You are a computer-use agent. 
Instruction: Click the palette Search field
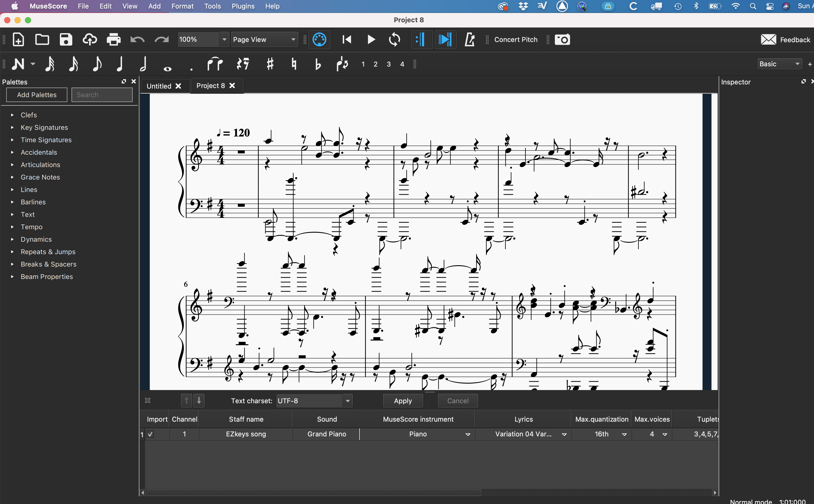[x=102, y=95]
